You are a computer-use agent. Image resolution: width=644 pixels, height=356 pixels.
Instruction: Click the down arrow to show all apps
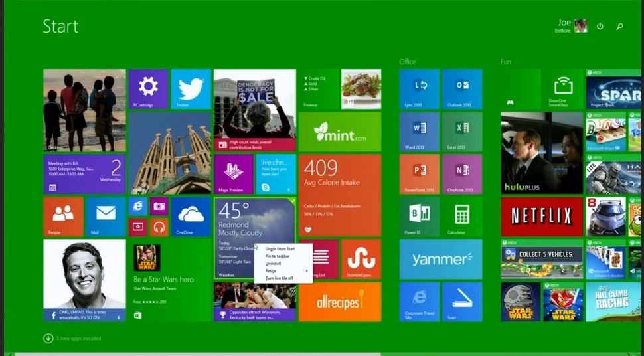(x=48, y=338)
